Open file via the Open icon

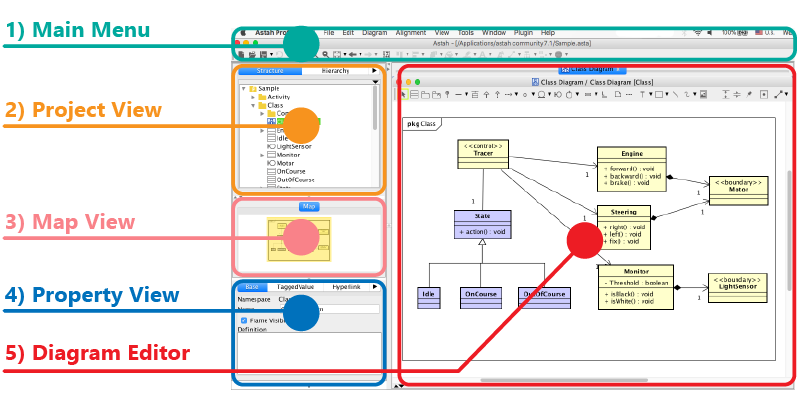coord(252,54)
